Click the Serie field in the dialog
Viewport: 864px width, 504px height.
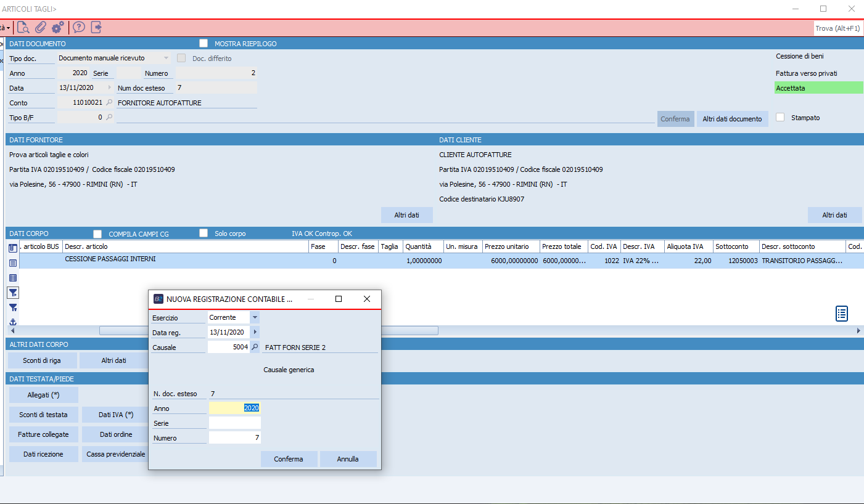click(234, 423)
